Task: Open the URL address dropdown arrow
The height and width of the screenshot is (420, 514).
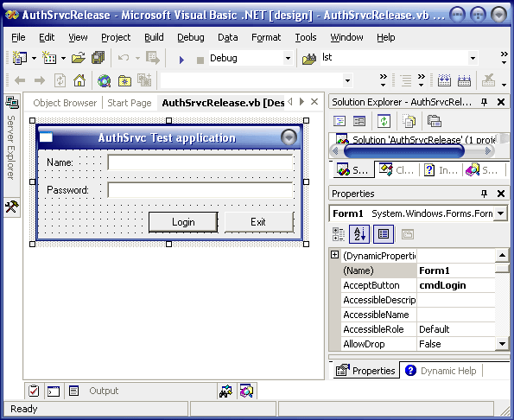Action: pos(347,80)
